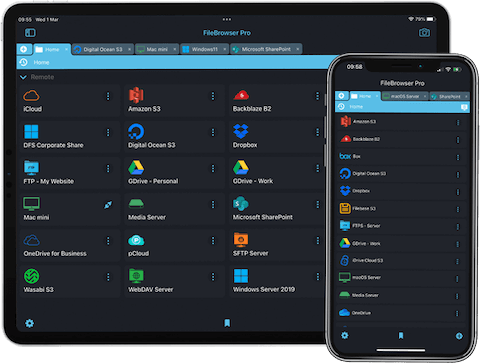Open DFS Corporate Share options menu
This screenshot has height=363, width=480.
(x=108, y=133)
